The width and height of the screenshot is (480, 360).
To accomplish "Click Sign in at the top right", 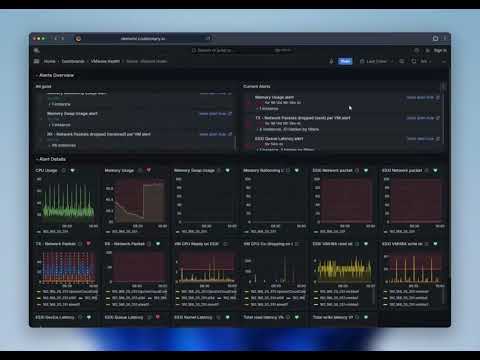I will click(440, 50).
